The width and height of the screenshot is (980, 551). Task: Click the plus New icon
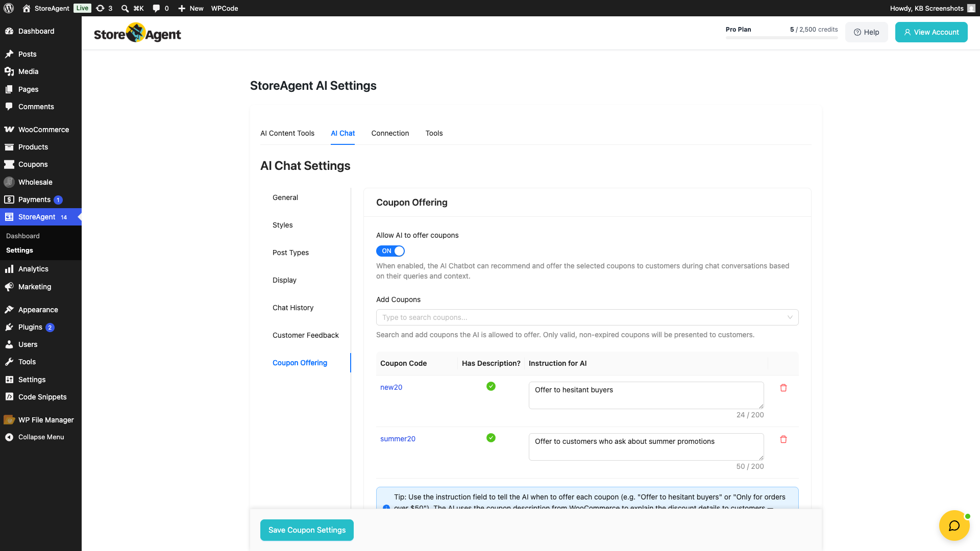[181, 8]
